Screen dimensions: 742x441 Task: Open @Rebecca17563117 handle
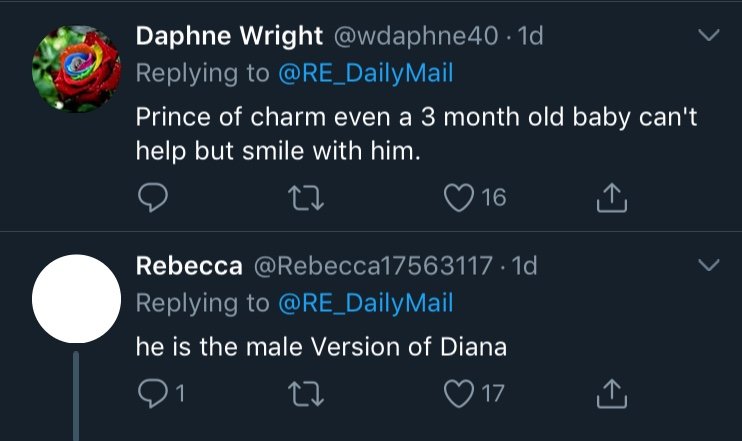tap(373, 265)
